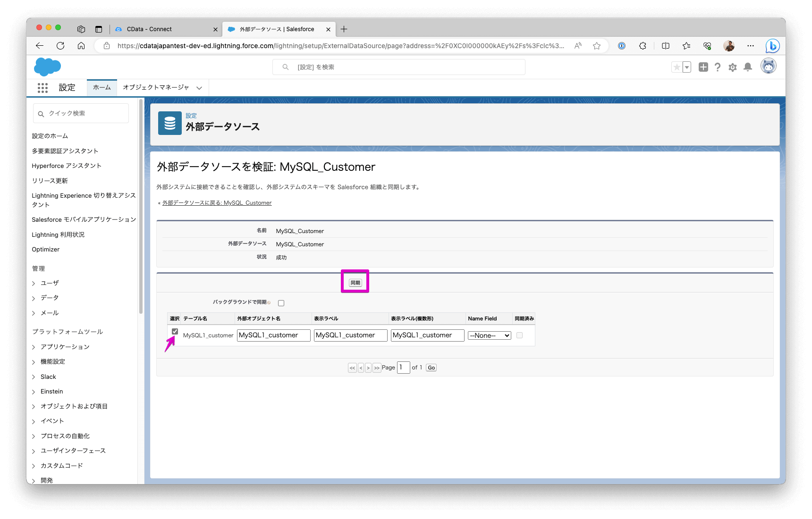Open the tab actions menu icon
This screenshot has width=812, height=519.
point(99,29)
